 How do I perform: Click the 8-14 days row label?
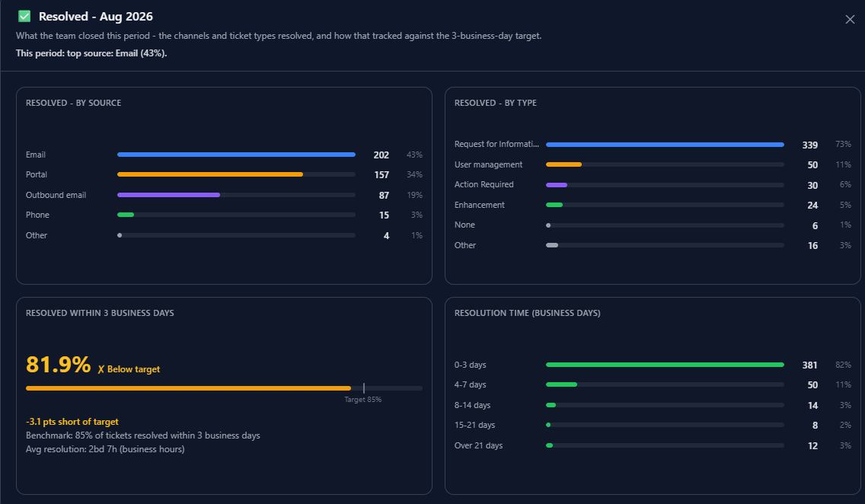472,405
